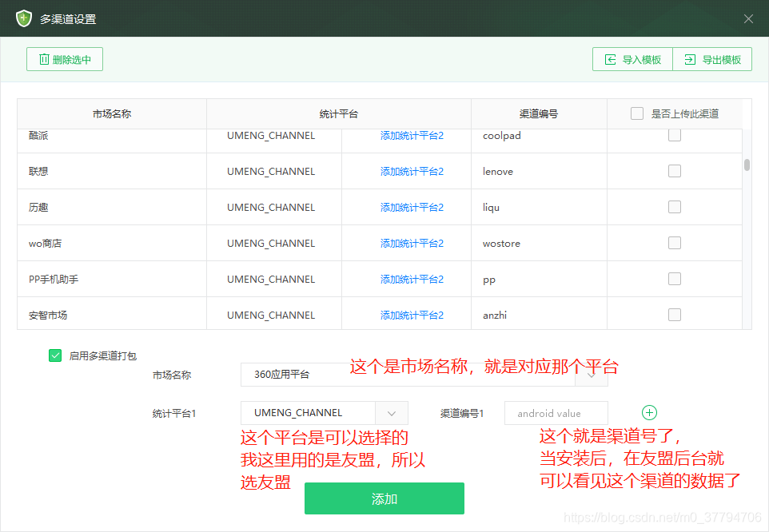Image resolution: width=769 pixels, height=532 pixels.
Task: Open 添加统计平台2 link for 安智市场
Action: [x=412, y=315]
